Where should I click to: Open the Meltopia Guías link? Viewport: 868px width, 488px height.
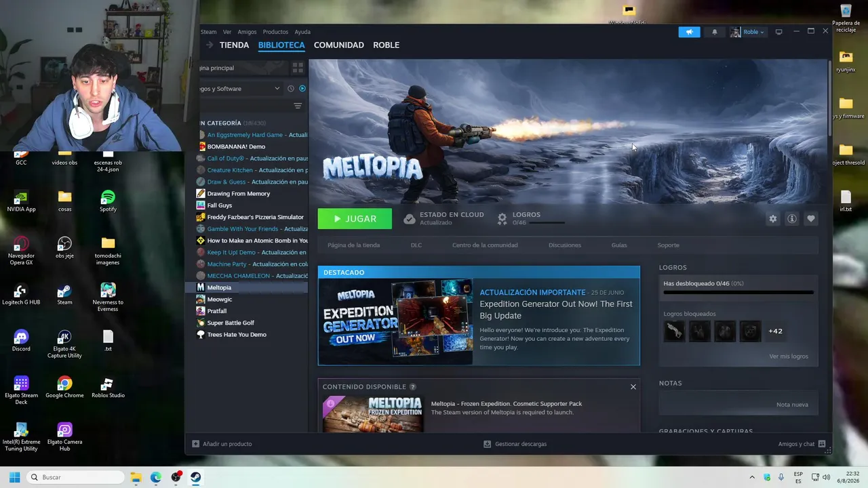click(619, 245)
